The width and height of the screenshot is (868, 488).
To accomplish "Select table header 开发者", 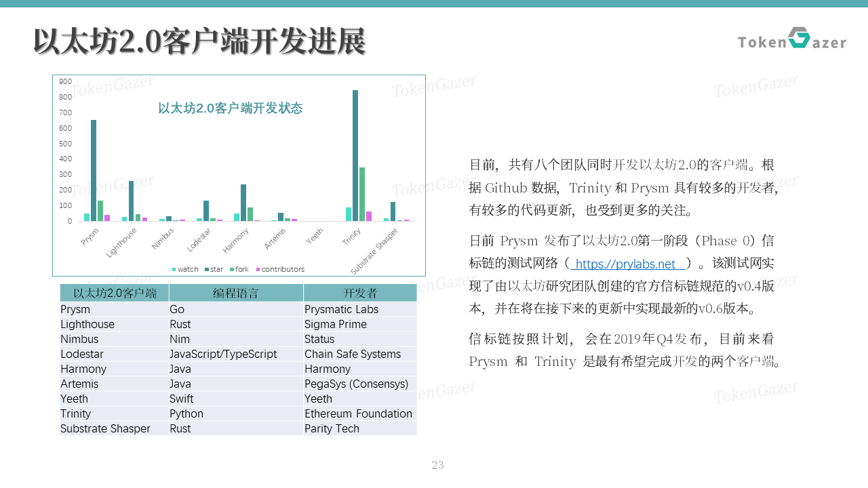I will click(360, 293).
